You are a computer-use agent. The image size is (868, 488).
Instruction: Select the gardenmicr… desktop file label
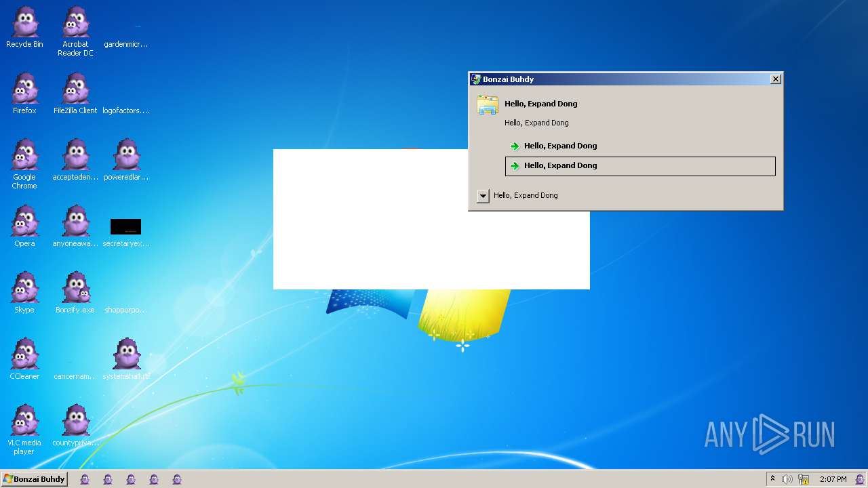click(126, 45)
